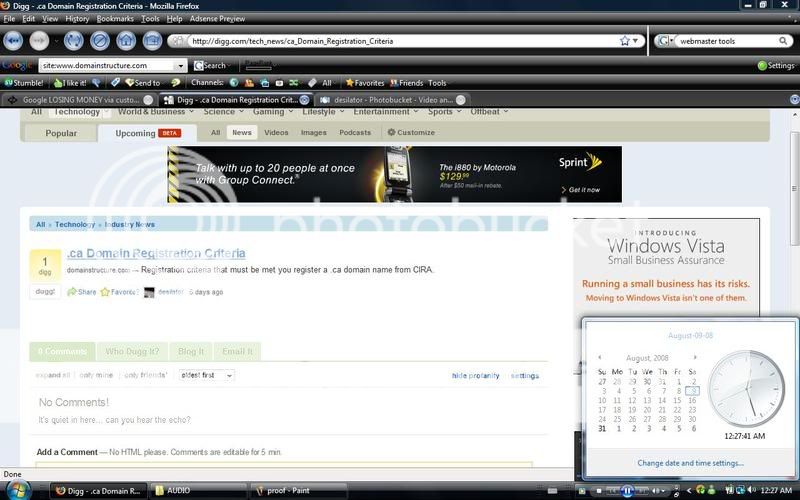Go to next month in the calendar
The height and width of the screenshot is (500, 800).
695,357
